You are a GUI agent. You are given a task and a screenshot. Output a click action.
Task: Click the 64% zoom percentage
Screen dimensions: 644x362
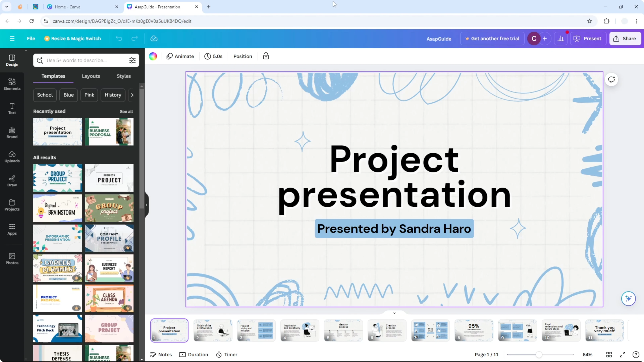(x=587, y=355)
